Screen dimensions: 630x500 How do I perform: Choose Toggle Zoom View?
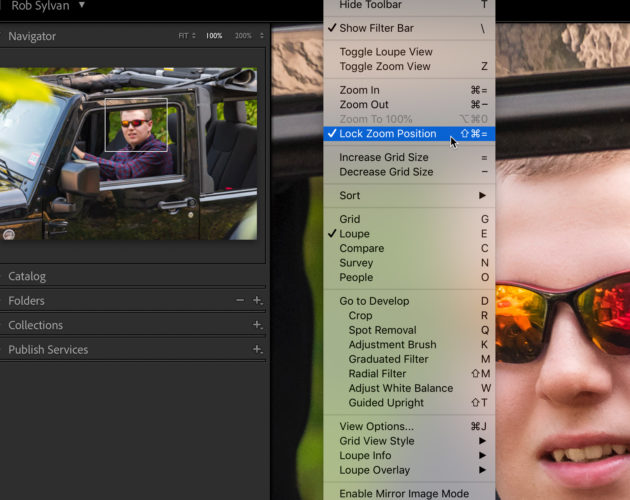(x=409, y=66)
